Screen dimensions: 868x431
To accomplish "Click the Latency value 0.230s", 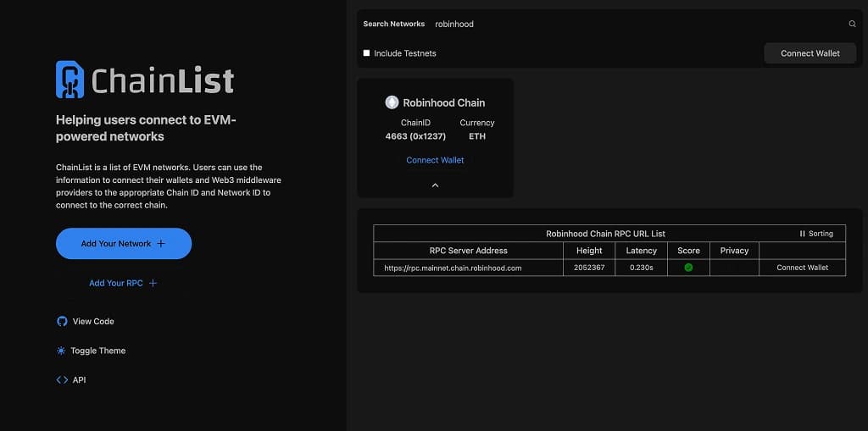I will point(641,268).
